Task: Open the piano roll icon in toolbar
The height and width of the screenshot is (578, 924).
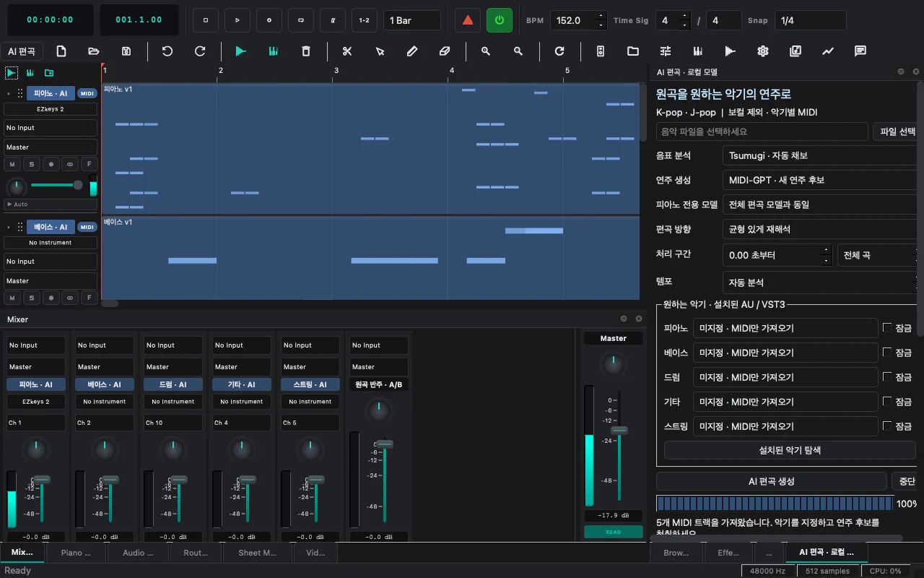Action: [698, 51]
